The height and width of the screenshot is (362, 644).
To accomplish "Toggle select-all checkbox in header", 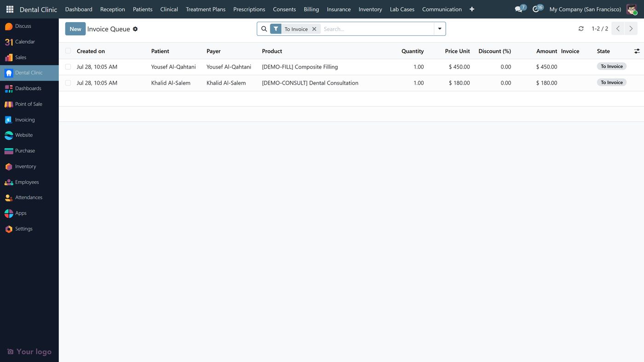I will tap(68, 51).
